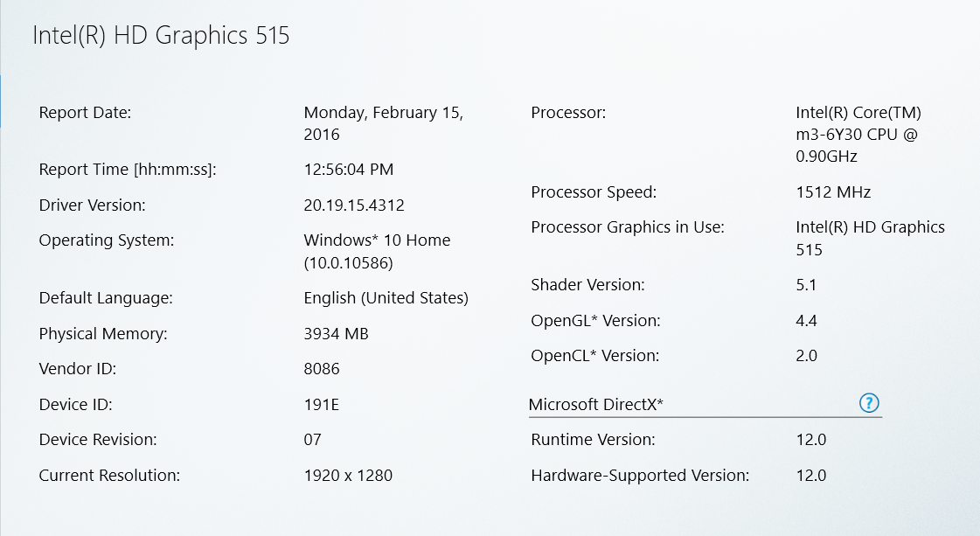Click the OpenGL Version value 4.4
Viewport: 980px width, 536px height.
click(x=806, y=321)
